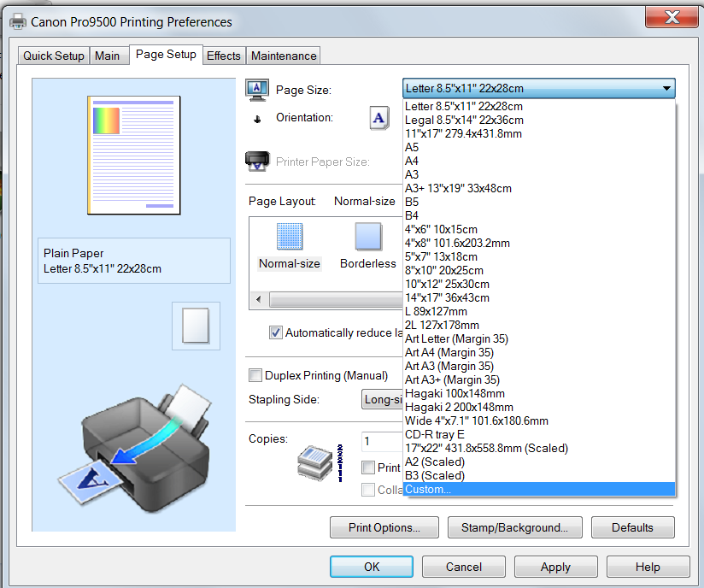Choose B3 (Scaled) page size
Screen dimensions: 704x588
coord(539,476)
